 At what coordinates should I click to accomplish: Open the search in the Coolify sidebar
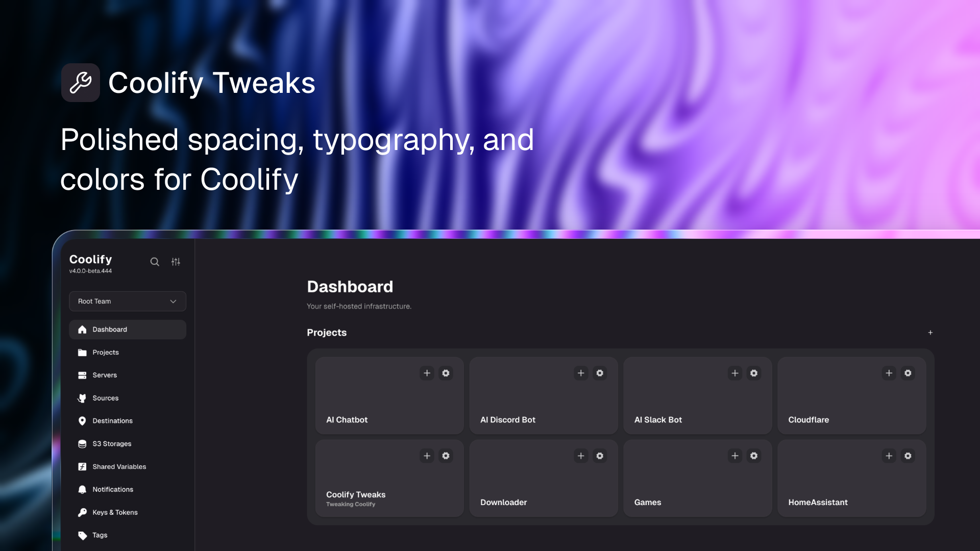coord(155,262)
